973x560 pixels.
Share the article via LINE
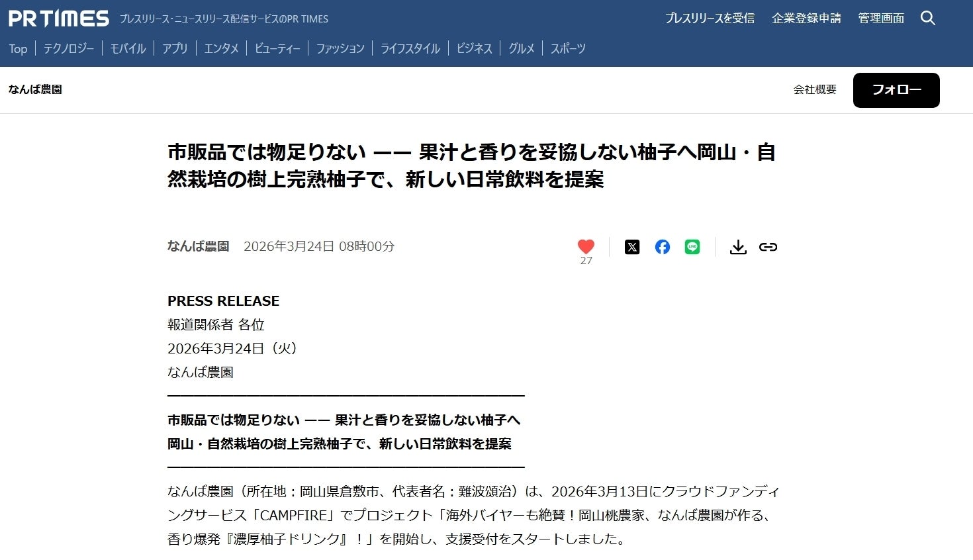[692, 247]
